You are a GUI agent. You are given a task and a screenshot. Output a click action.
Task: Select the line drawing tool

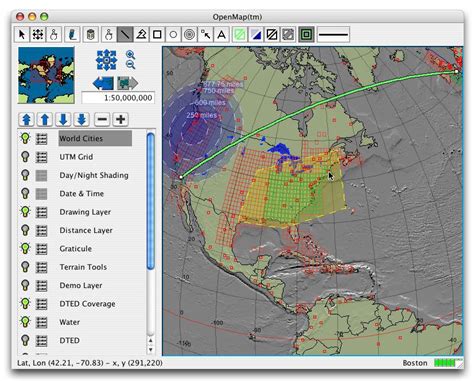coord(125,34)
